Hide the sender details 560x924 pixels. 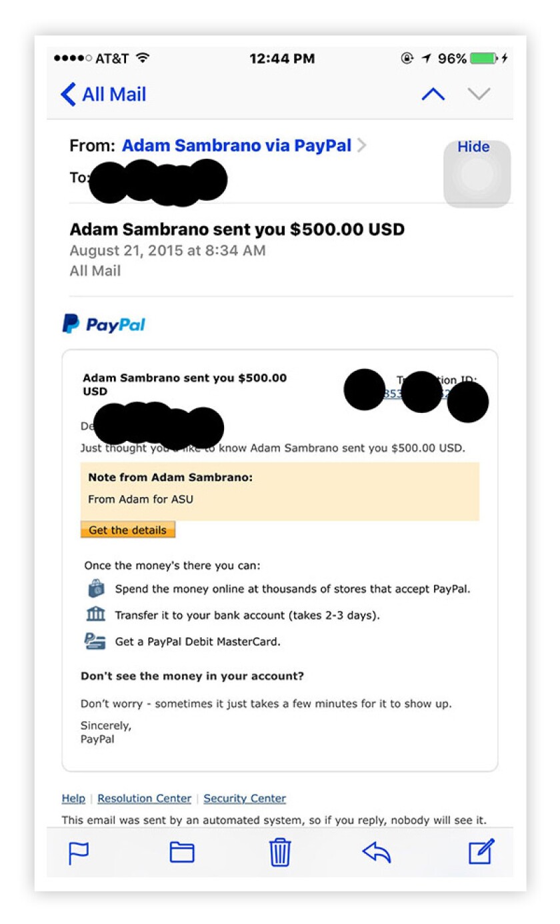click(473, 147)
